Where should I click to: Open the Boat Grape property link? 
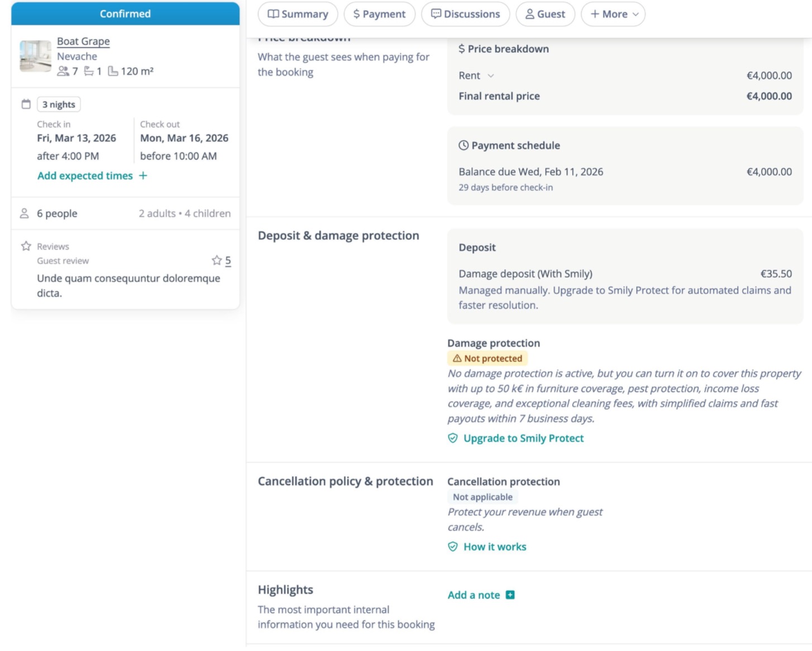pyautogui.click(x=83, y=41)
